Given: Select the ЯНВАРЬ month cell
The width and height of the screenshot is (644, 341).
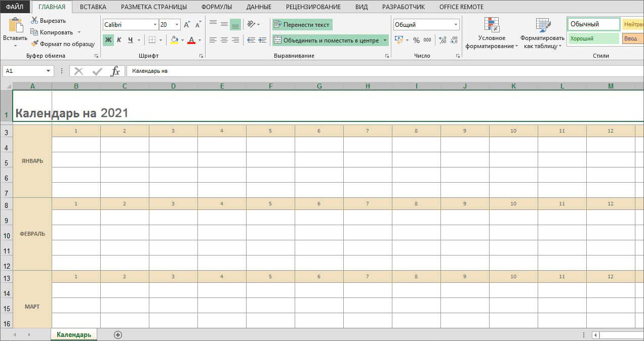Looking at the screenshot, I should point(32,161).
